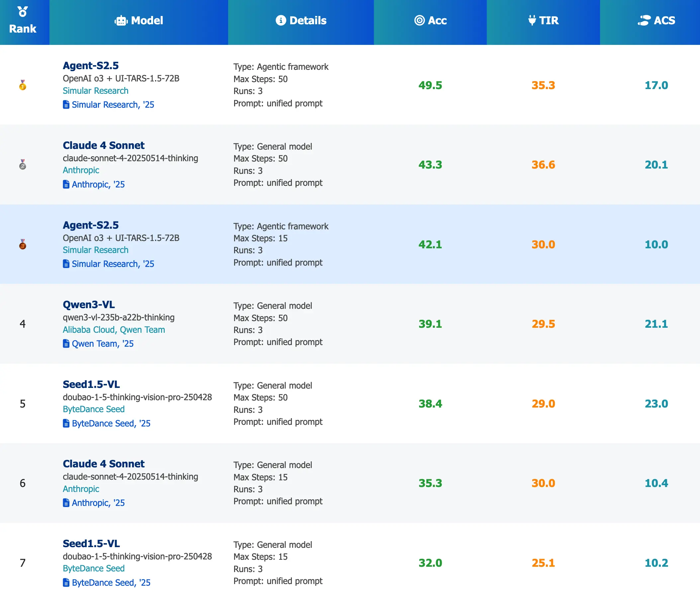This screenshot has width=700, height=595.
Task: Click the gold first-place medal icon
Action: pos(23,85)
